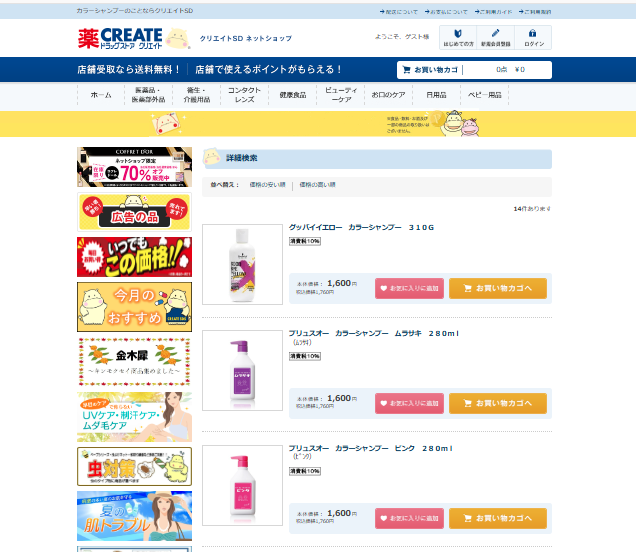Add Goodbye Yellow shampoo to favorites

tap(409, 288)
